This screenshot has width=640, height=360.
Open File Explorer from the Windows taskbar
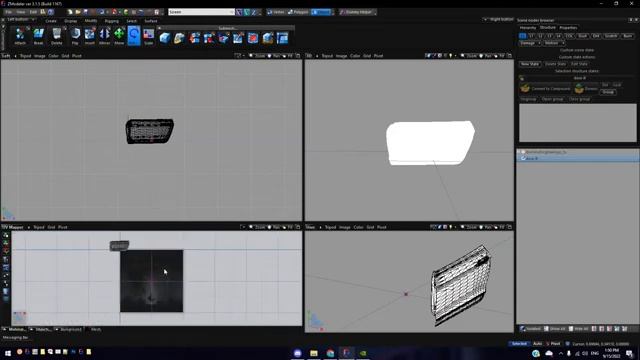coord(313,353)
